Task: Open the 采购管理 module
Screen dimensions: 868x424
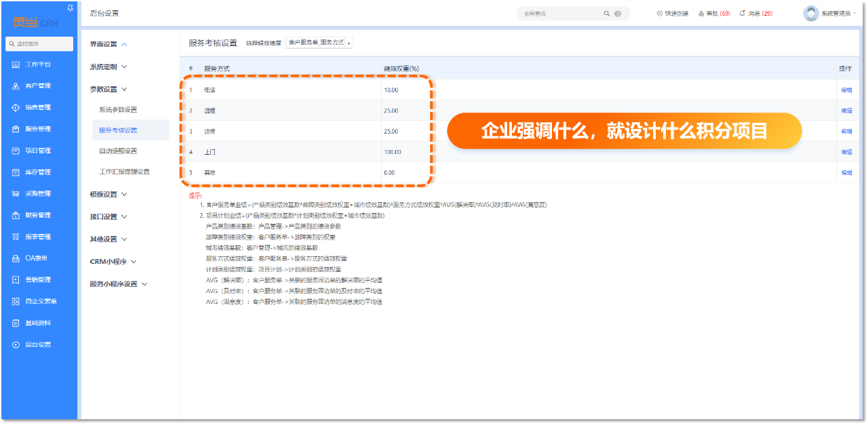Action: [38, 194]
